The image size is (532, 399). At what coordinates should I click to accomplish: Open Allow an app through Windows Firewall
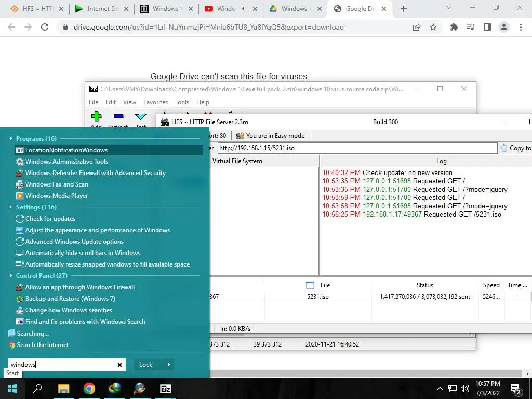tap(75, 287)
